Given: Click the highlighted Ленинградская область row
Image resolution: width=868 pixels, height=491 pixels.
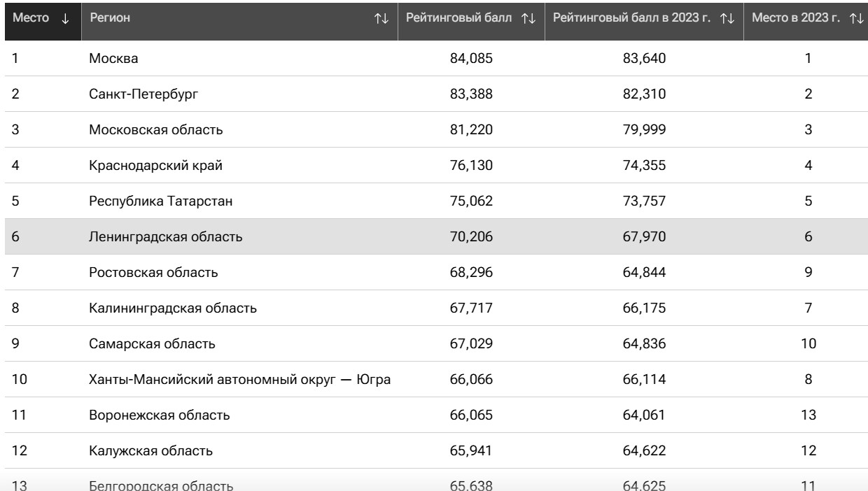Looking at the screenshot, I should coord(434,237).
